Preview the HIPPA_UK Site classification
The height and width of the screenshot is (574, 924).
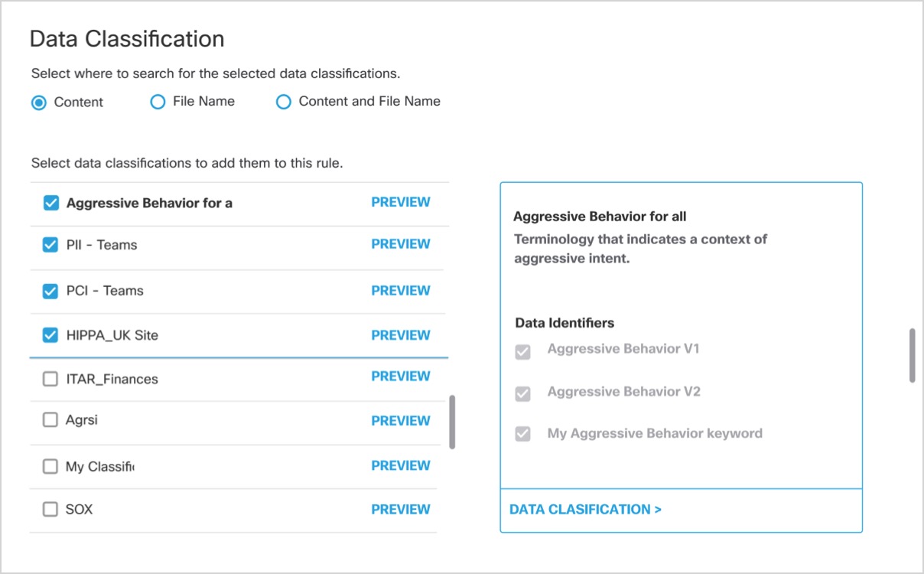pyautogui.click(x=401, y=335)
